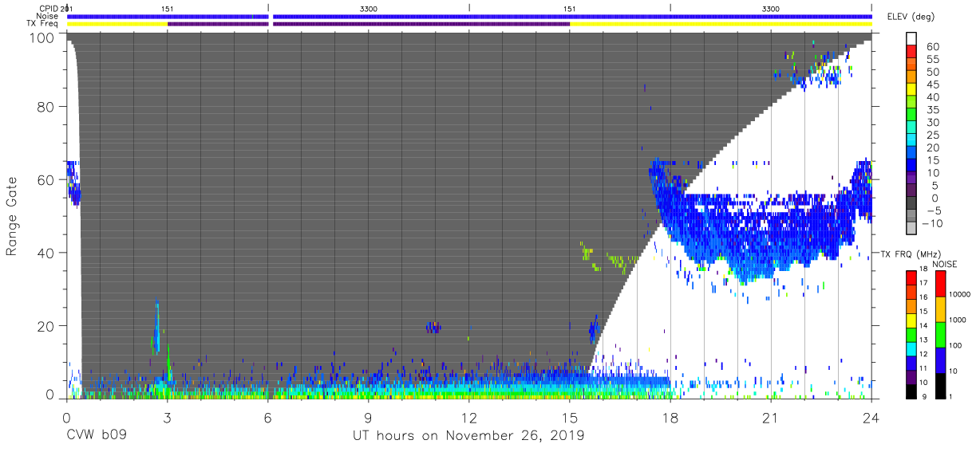
Task: Select the blue swatch in the NOISE legend
Action: 941,360
